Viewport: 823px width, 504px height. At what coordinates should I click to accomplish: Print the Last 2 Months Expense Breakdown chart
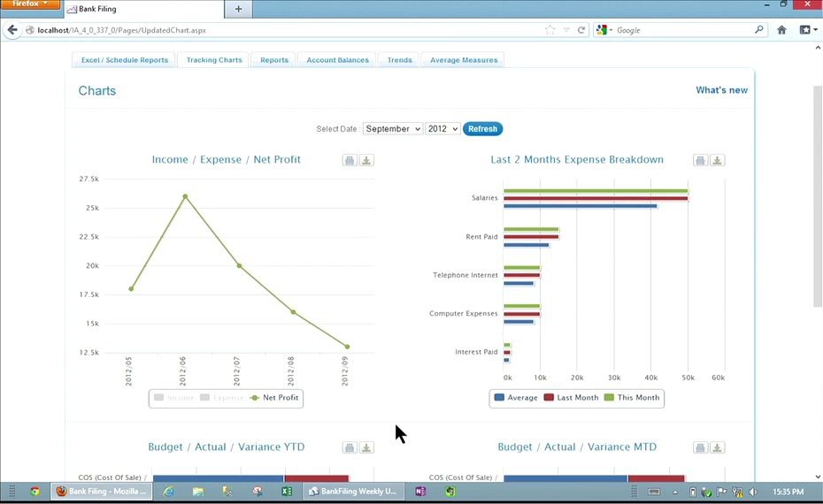click(700, 160)
